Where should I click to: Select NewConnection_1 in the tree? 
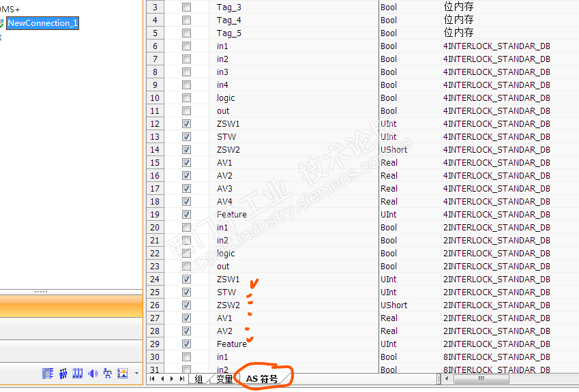[x=42, y=23]
